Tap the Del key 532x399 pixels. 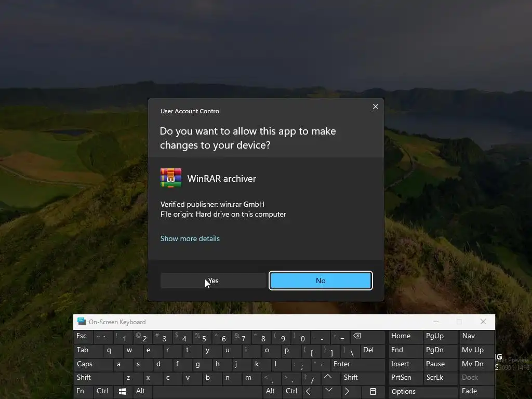pos(373,351)
